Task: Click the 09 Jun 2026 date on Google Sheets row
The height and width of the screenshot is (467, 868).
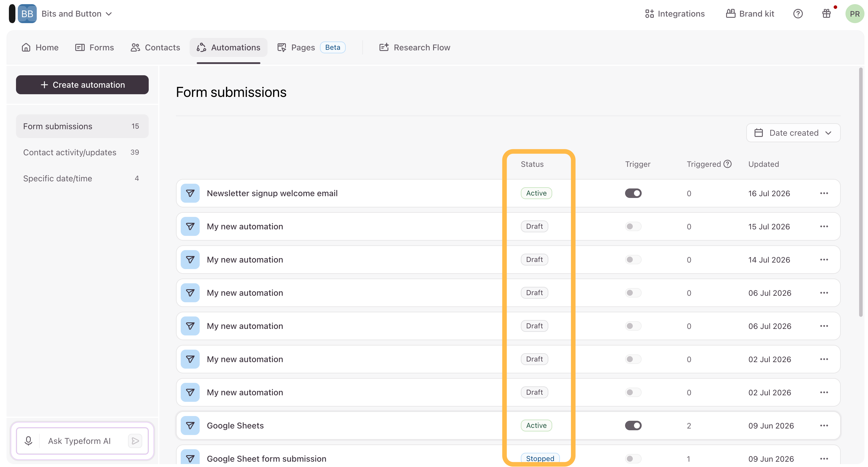Action: 771,426
